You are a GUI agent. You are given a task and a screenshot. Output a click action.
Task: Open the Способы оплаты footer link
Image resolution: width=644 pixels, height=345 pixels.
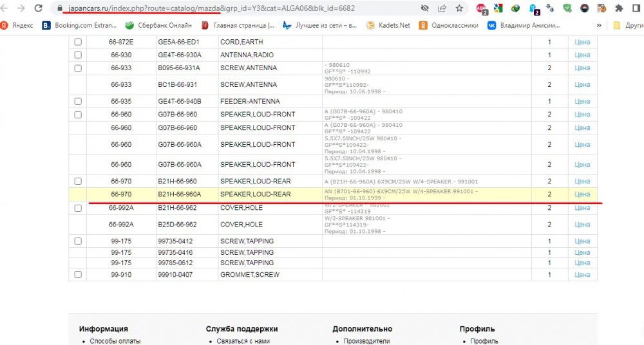coord(115,341)
